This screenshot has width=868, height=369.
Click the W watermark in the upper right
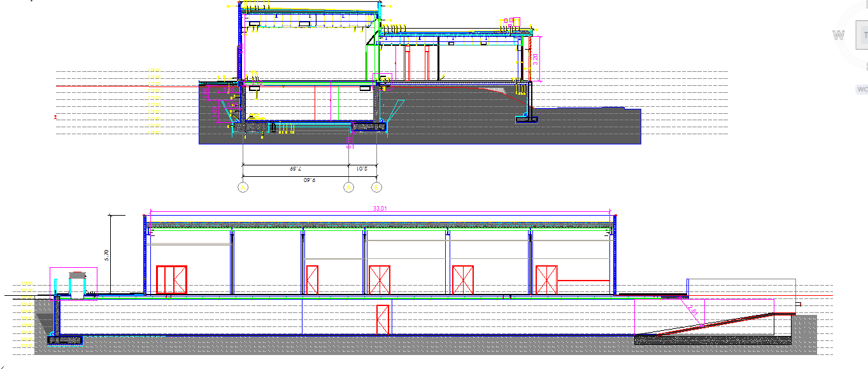pos(837,35)
